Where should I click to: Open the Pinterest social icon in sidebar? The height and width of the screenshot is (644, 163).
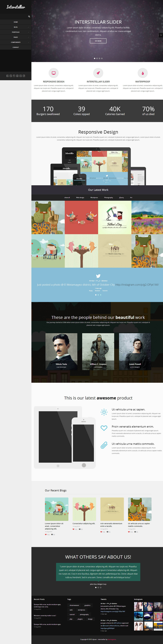click(21, 76)
